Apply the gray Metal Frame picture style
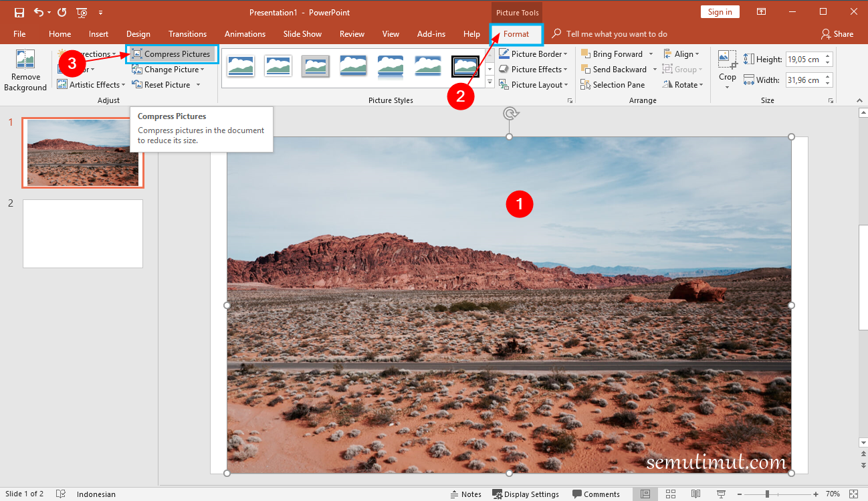The height and width of the screenshot is (501, 868). [x=316, y=66]
